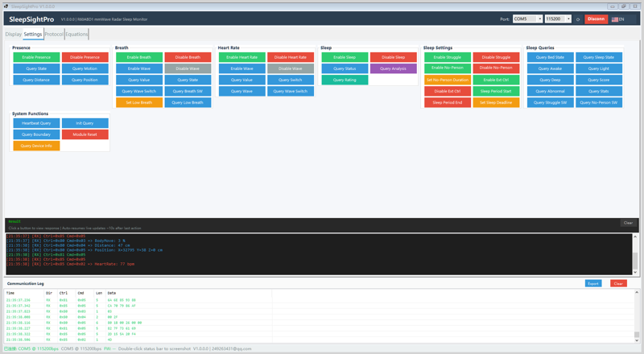Viewport: 644px width, 354px height.
Task: Click Disable Heart Rate button
Action: click(x=291, y=57)
